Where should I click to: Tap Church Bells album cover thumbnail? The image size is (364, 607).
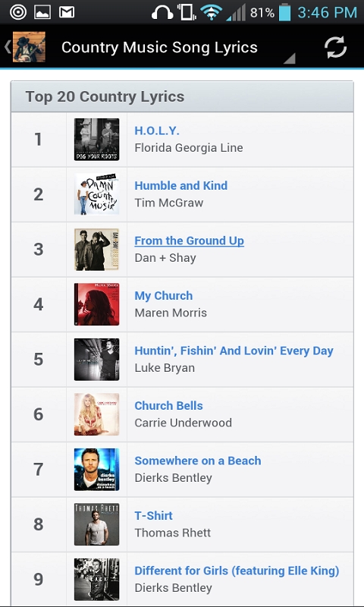[x=97, y=414]
